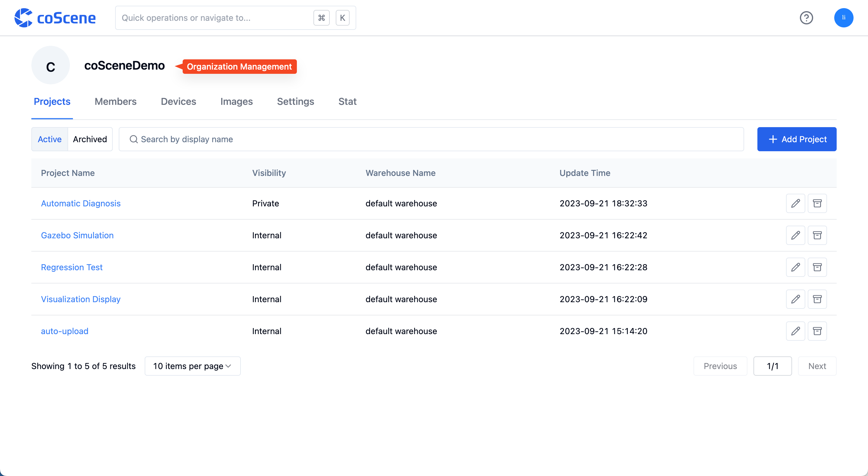Open the auto-upload project link

coord(65,331)
